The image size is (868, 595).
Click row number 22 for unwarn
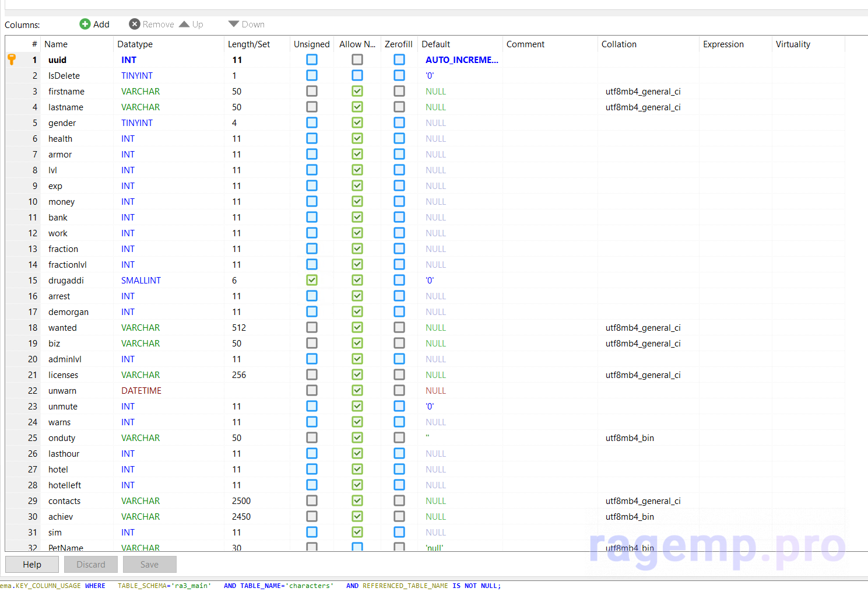(33, 390)
